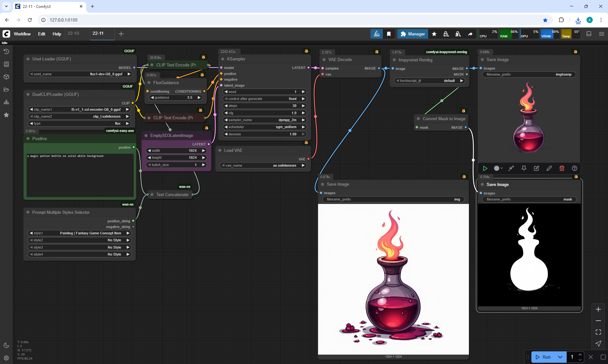This screenshot has width=608, height=364.
Task: Open the node library sidebar icon
Action: [x=6, y=64]
